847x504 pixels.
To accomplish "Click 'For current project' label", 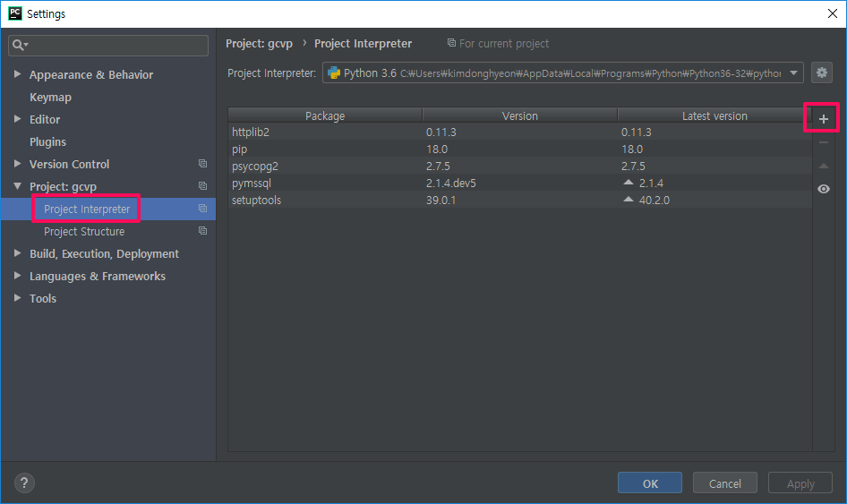I will coord(503,43).
